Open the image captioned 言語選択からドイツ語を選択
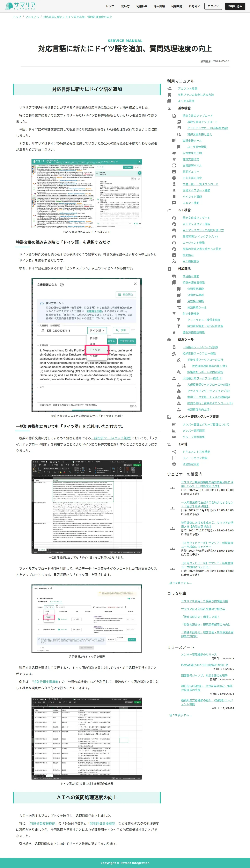The width and height of the screenshot is (250, 868). [x=87, y=619]
